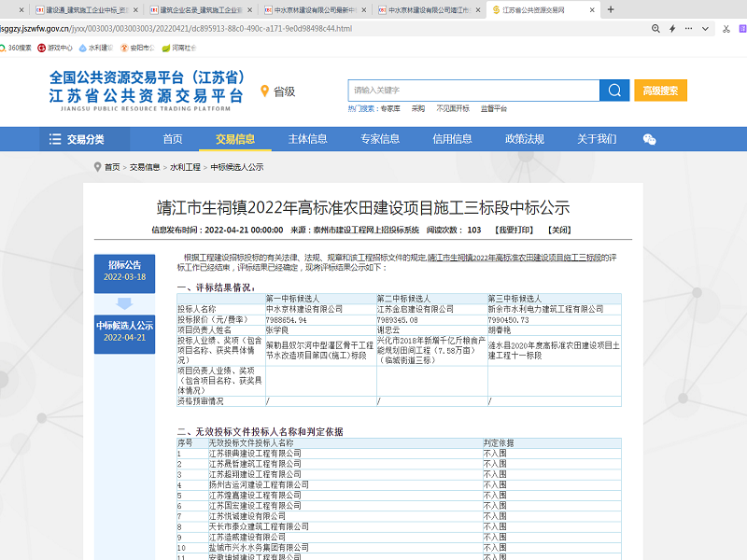Click the 我要打印 print link
The width and height of the screenshot is (747, 560).
pos(514,230)
